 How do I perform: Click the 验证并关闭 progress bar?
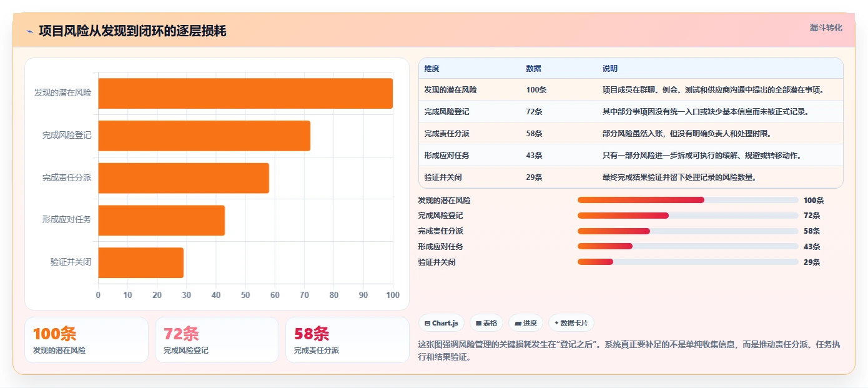click(688, 262)
